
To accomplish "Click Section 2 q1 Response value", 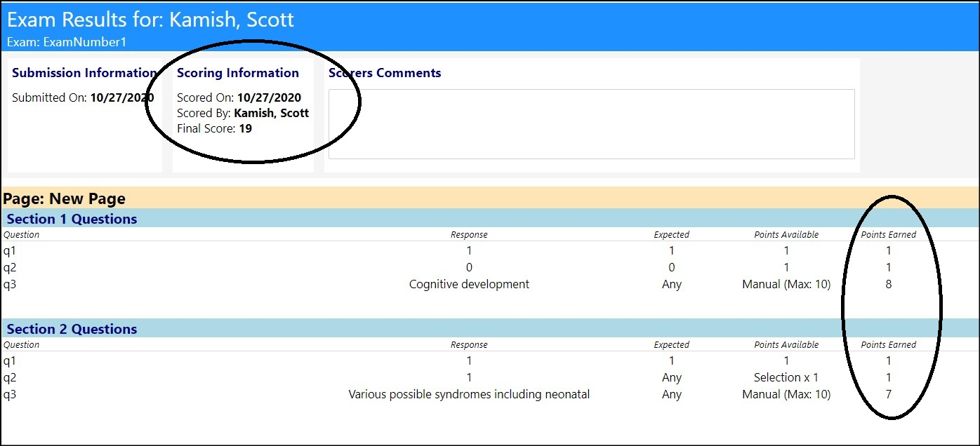I will coord(469,360).
